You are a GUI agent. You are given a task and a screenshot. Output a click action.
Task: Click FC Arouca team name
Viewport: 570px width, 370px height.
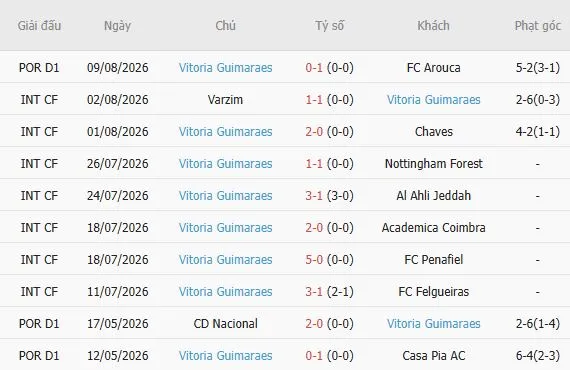coord(433,68)
